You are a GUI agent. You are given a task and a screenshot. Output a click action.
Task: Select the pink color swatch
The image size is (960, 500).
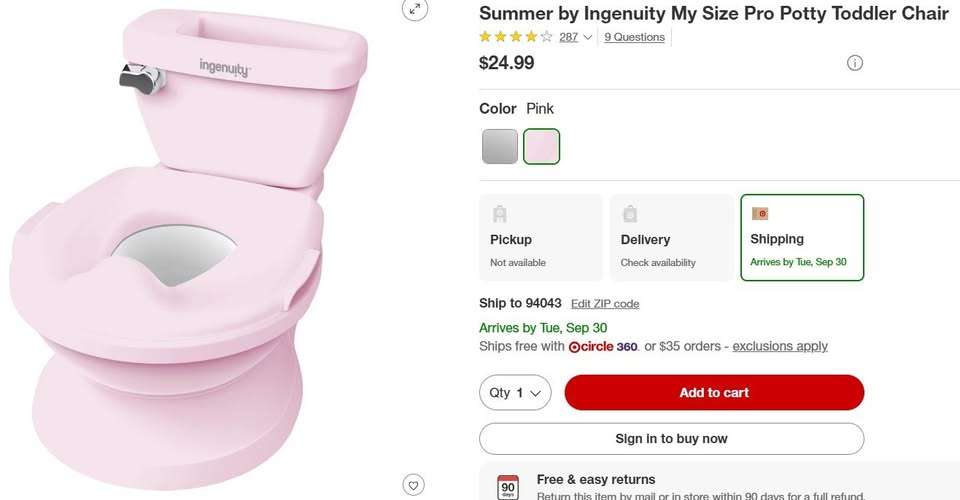point(542,146)
